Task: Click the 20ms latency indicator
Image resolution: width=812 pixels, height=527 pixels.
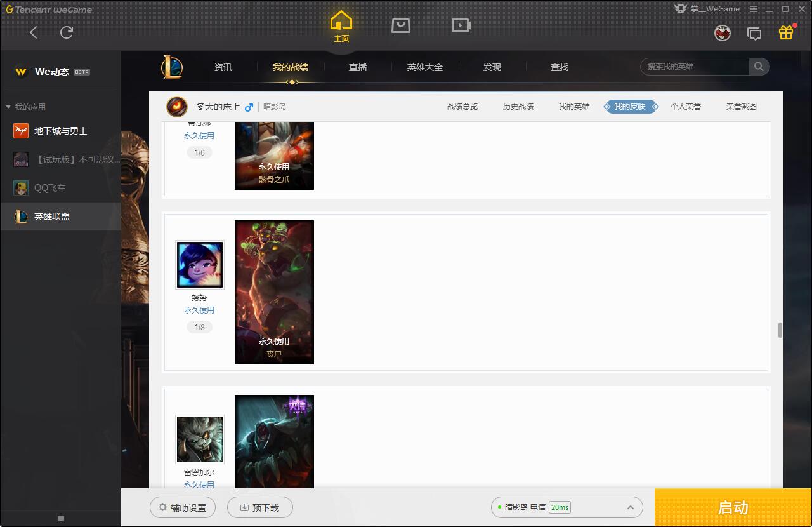Action: 560,507
